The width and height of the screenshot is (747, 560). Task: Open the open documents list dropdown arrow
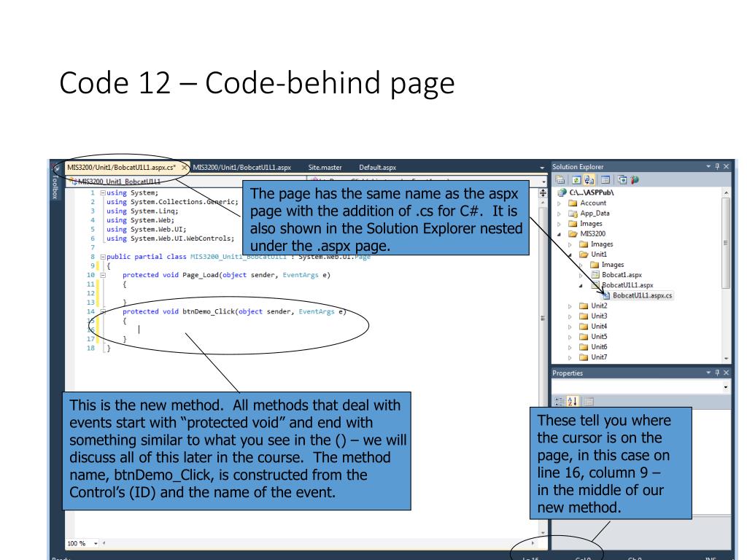click(542, 168)
